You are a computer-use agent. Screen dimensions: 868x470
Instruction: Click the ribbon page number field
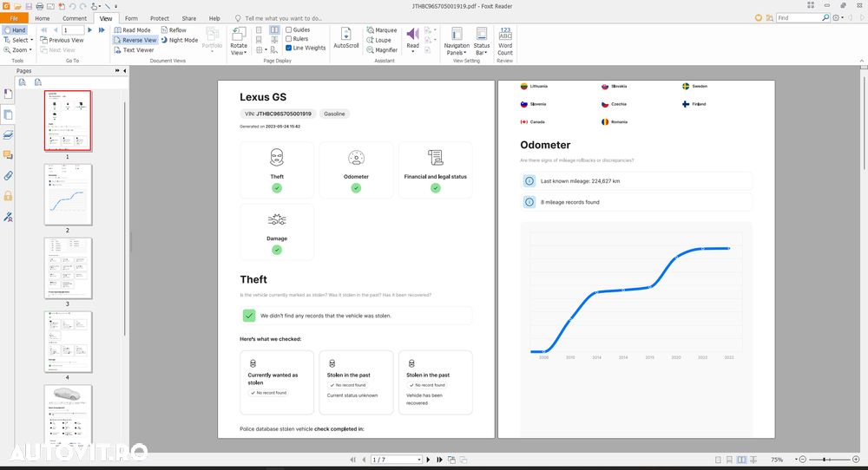[x=73, y=29]
